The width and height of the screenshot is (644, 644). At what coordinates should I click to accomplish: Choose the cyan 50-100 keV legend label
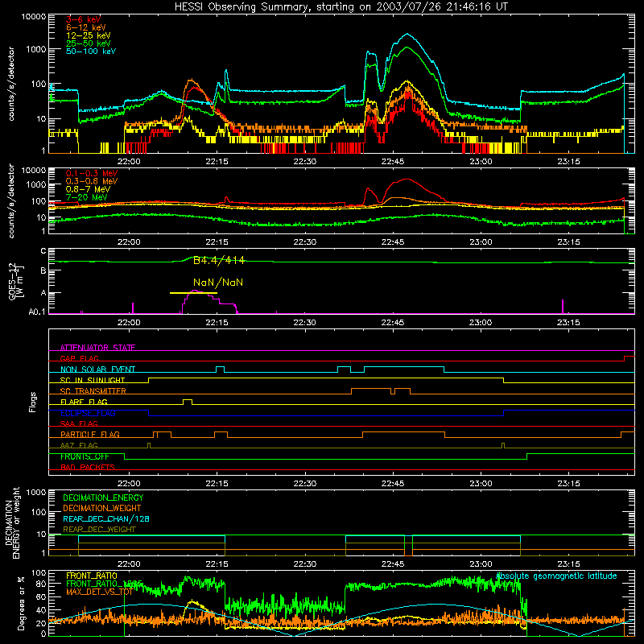coord(91,52)
